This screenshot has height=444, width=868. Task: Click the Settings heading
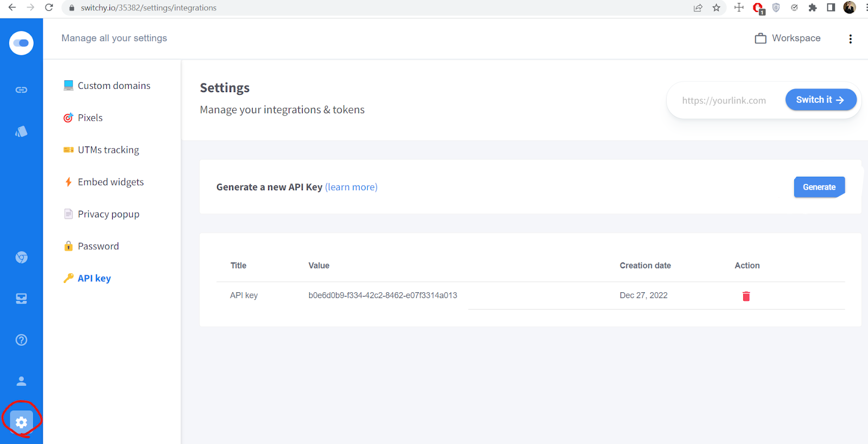(225, 88)
